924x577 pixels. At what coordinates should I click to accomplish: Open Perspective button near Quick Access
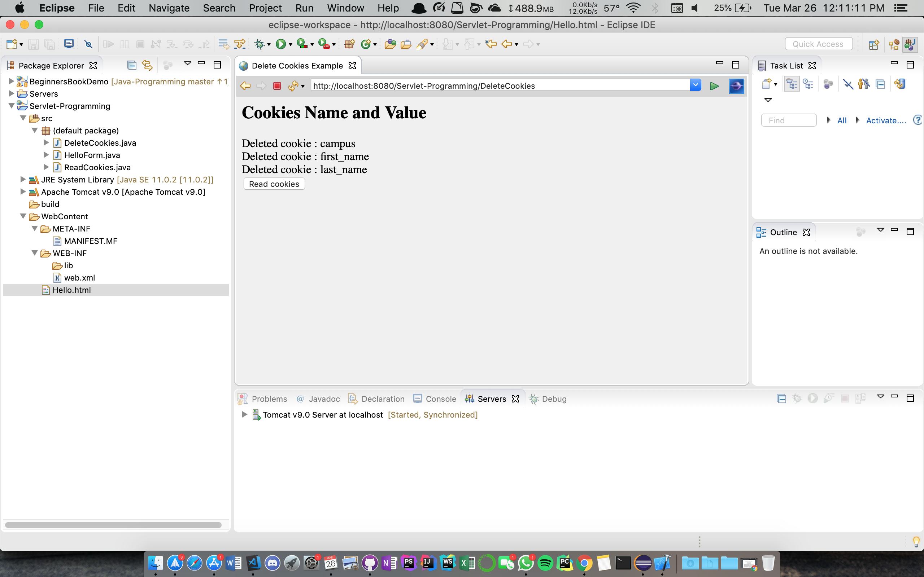tap(873, 44)
